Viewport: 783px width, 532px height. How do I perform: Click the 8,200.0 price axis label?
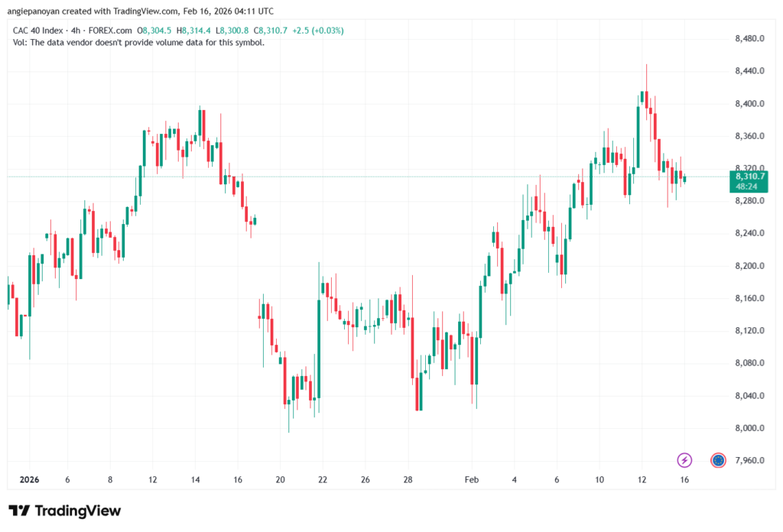click(749, 266)
